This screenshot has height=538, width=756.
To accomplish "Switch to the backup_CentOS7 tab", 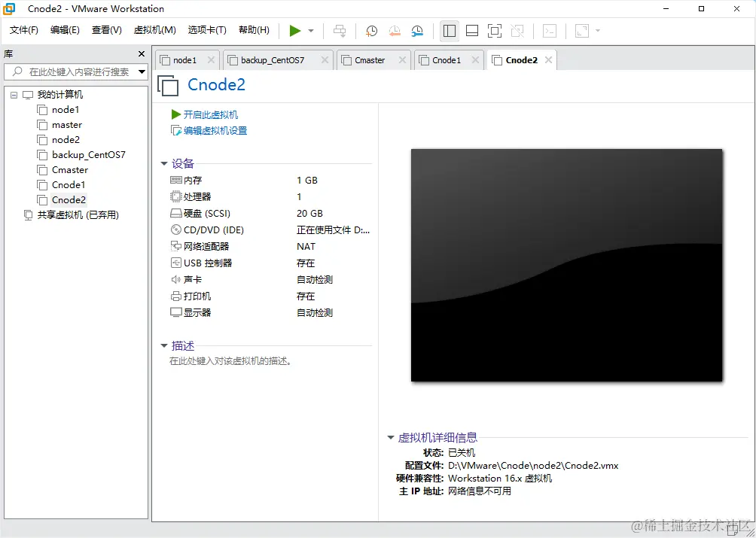I will [x=273, y=60].
